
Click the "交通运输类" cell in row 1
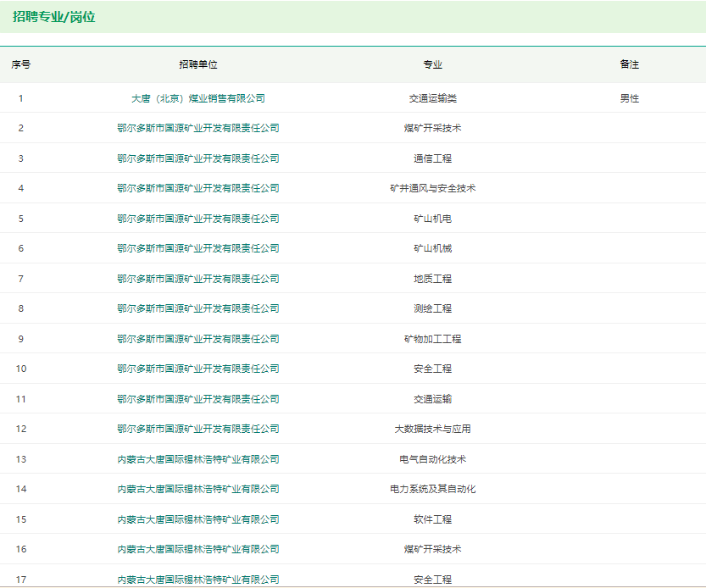433,98
